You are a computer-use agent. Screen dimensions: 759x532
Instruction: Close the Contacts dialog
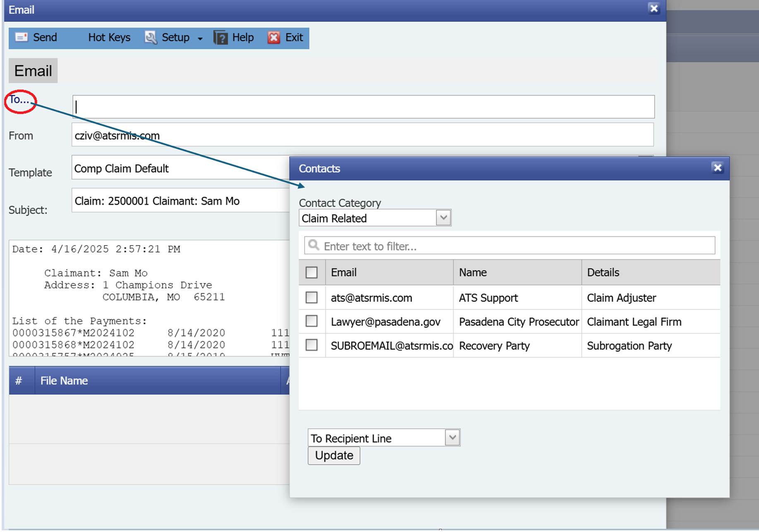click(x=717, y=168)
